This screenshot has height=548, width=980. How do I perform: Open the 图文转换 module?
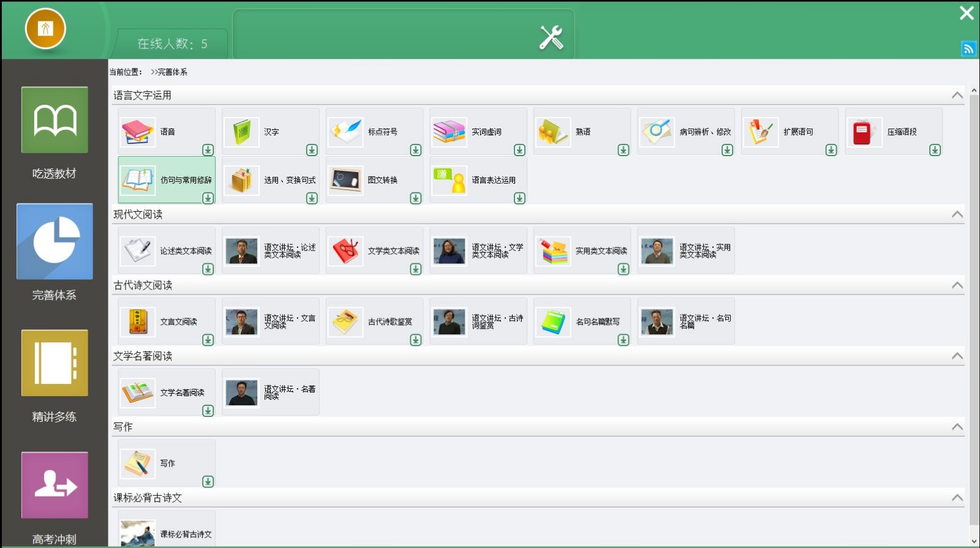374,180
